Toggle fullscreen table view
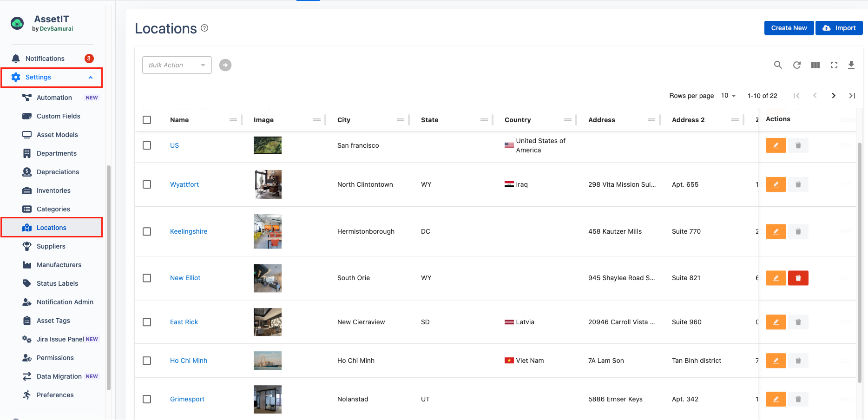 click(x=834, y=65)
